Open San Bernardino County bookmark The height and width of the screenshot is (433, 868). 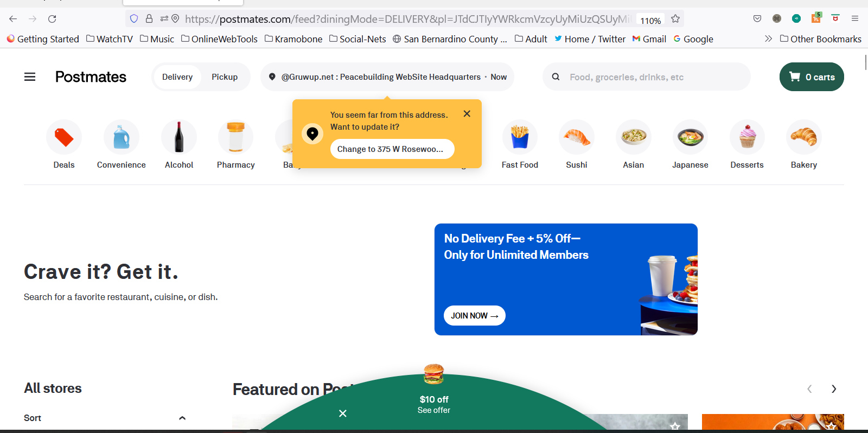point(450,39)
